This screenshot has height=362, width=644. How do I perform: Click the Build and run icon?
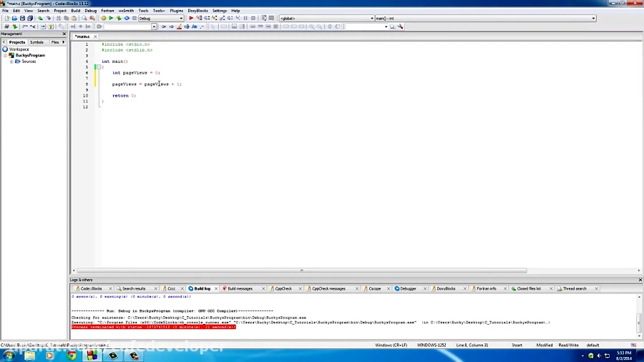tap(119, 18)
